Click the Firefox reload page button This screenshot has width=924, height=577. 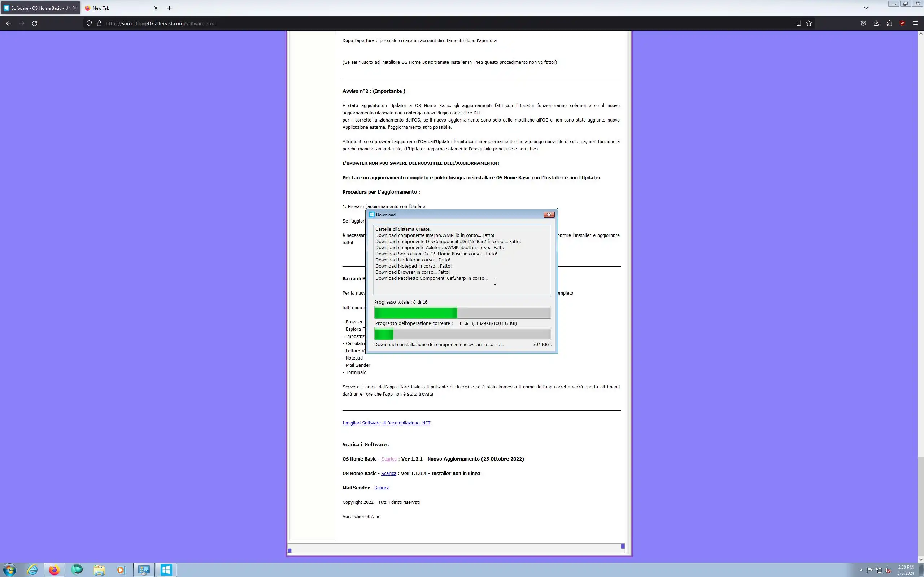tap(35, 23)
